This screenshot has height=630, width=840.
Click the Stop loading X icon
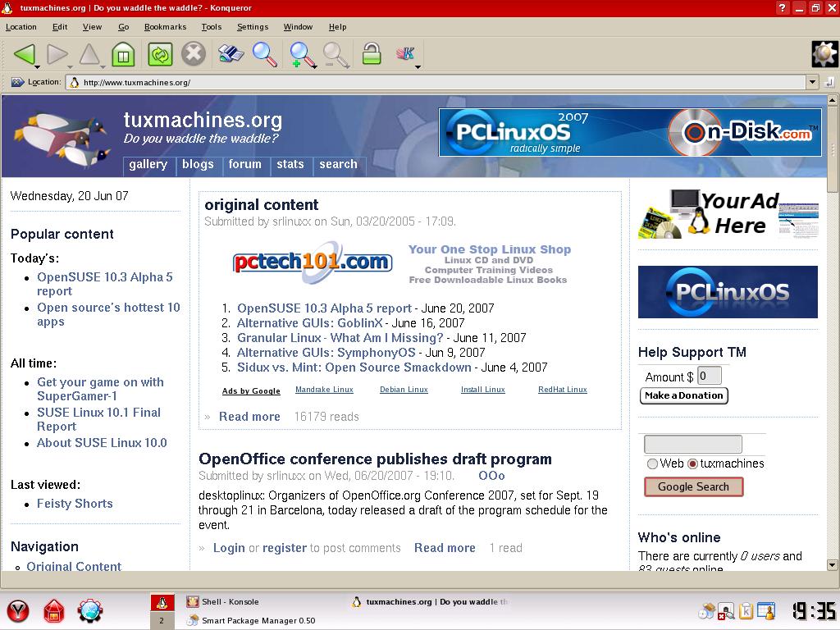click(x=193, y=54)
